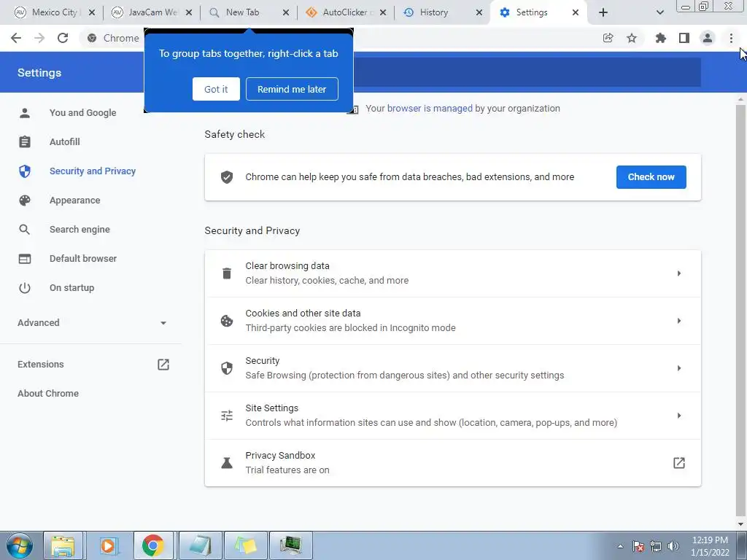Click the Safety check shield icon
Screen dimensions: 747x560
(227, 177)
